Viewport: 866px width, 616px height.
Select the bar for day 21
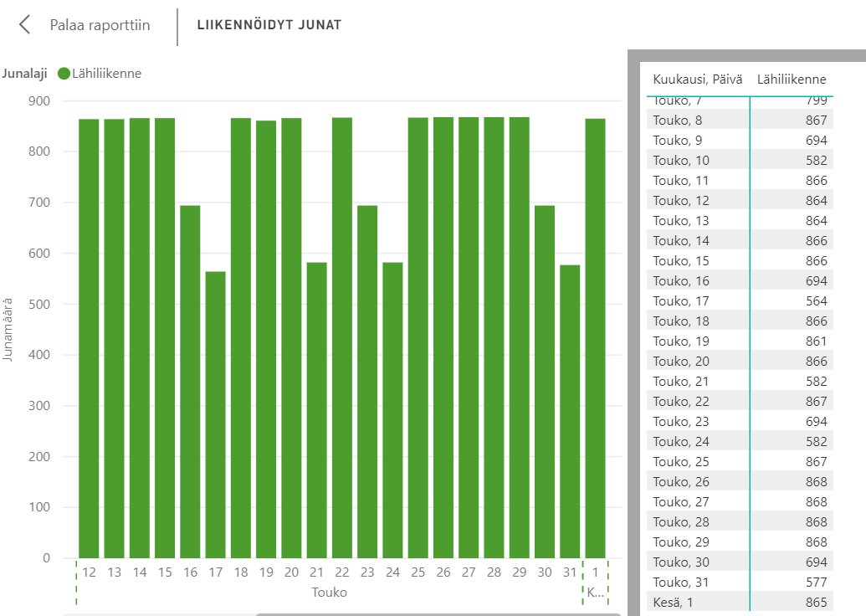click(x=316, y=410)
